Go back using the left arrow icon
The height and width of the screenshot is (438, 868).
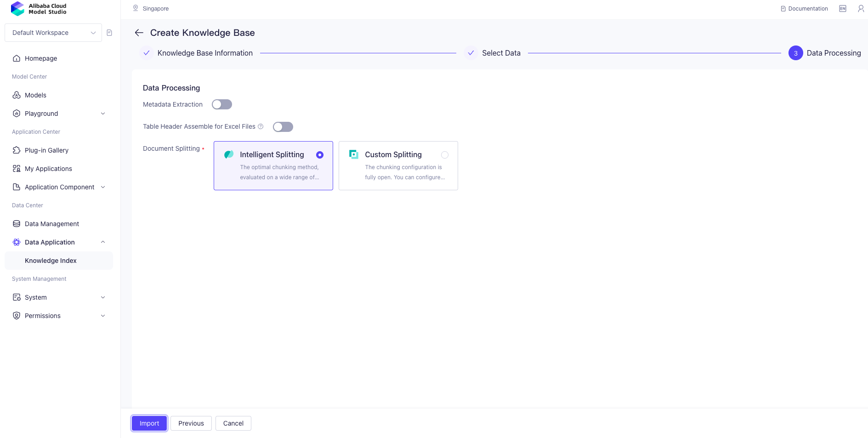point(139,33)
